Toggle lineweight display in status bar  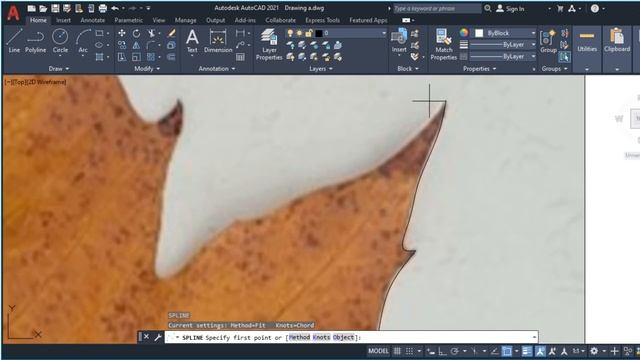coord(527,351)
